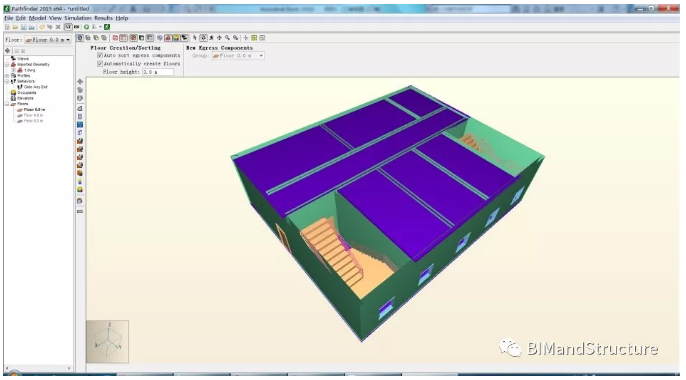Select the Goto Any Exit behavior
The width and height of the screenshot is (686, 380).
coord(35,87)
